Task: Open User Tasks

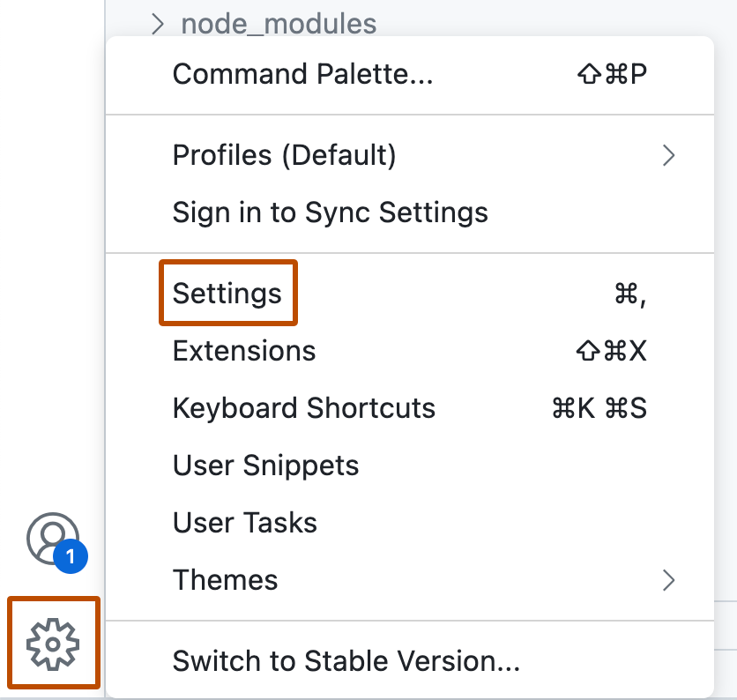Action: coord(244,522)
